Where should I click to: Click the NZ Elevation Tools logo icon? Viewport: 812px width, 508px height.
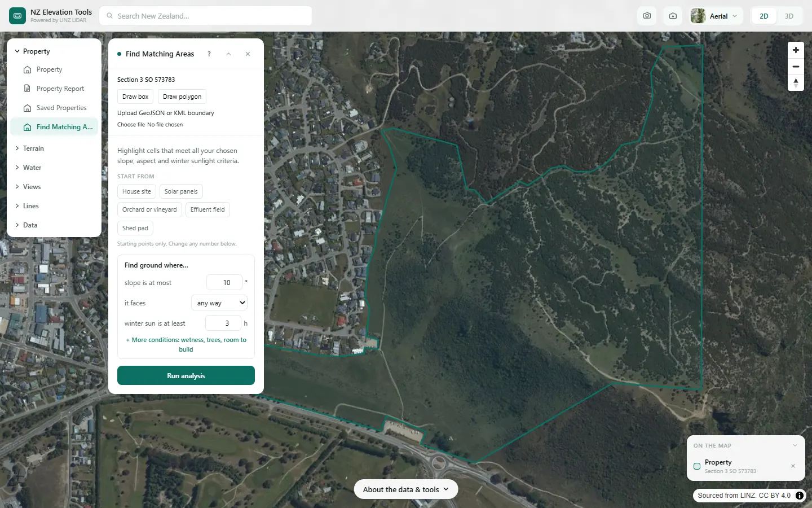(17, 16)
